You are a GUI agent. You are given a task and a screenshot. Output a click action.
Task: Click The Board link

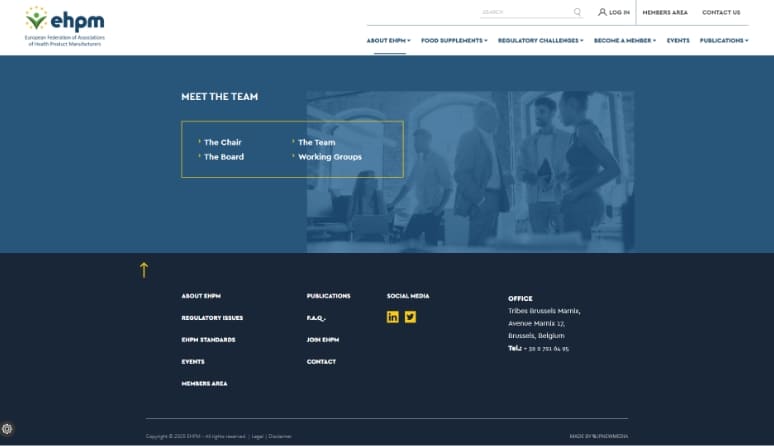tap(224, 157)
